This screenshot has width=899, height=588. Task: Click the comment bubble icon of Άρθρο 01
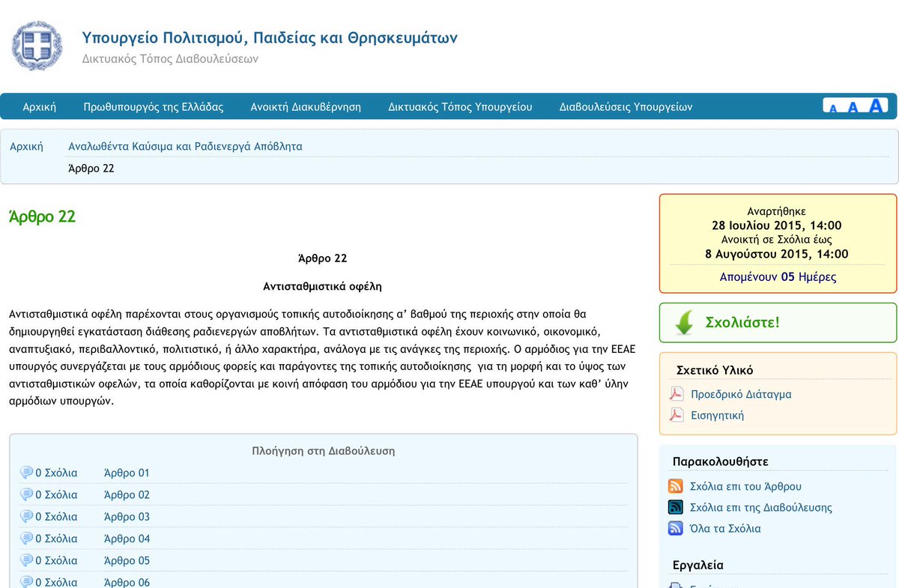[26, 473]
